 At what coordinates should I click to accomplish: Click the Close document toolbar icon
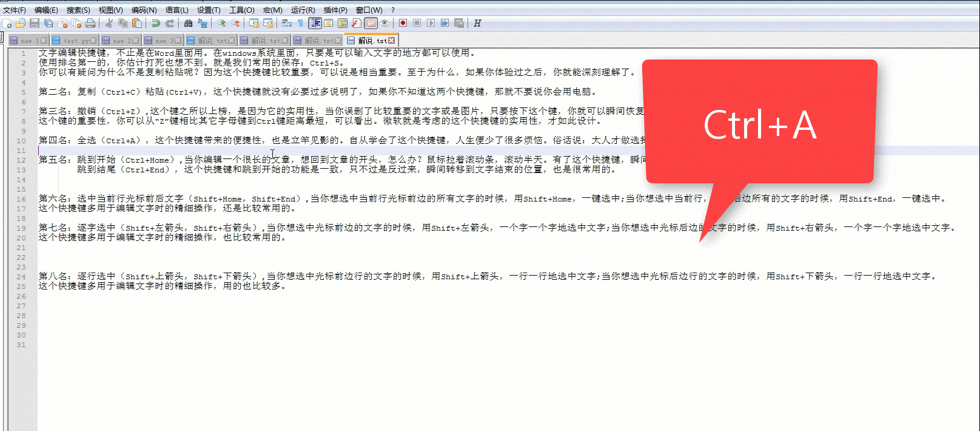point(63,23)
